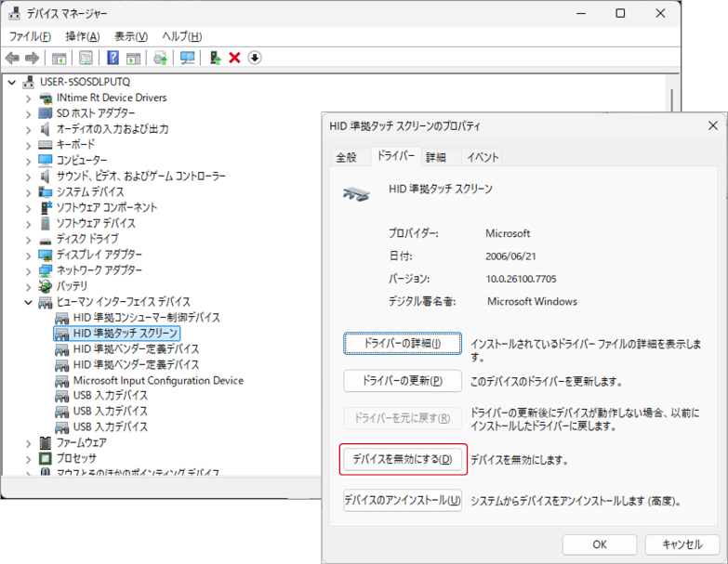Click the INtime Rt Device Drivers icon

coord(46,98)
